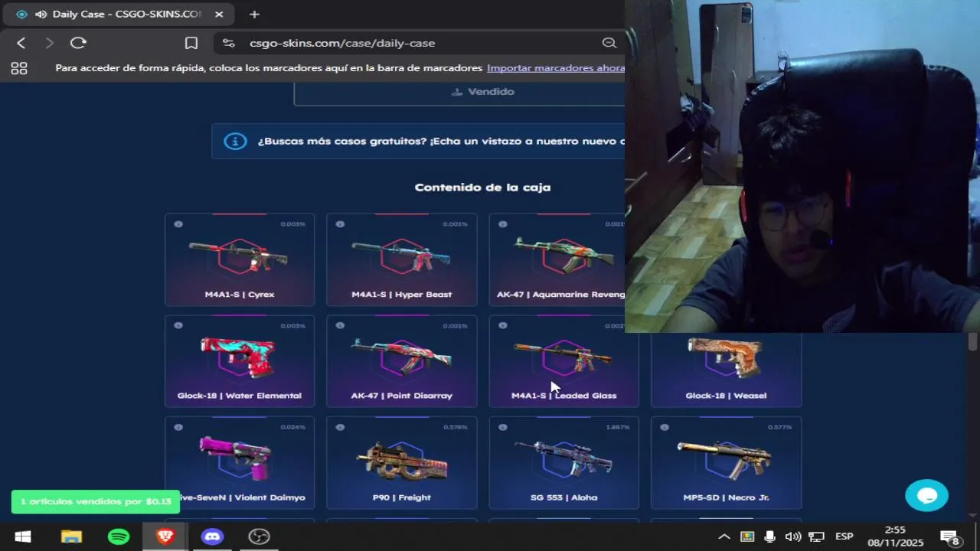Click info icon on MP5-SD | Necro Jr. card

pos(665,427)
